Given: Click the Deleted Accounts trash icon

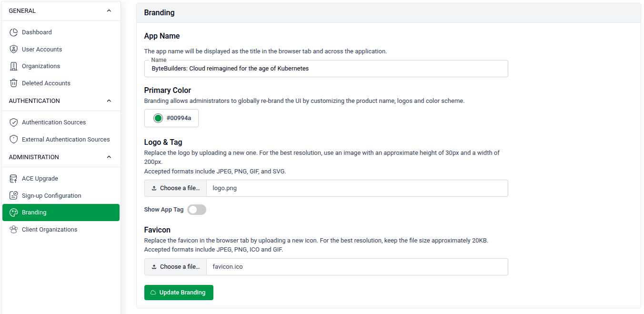Looking at the screenshot, I should coord(14,83).
